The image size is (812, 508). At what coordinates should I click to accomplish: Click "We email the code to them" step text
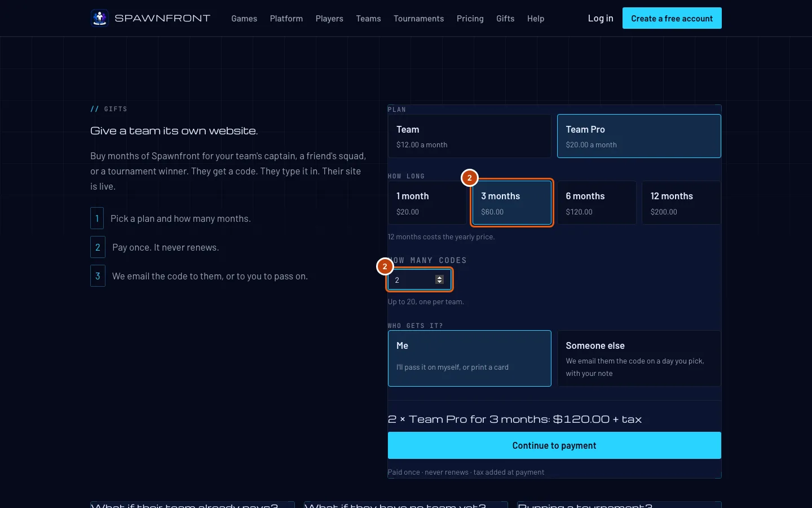click(210, 276)
